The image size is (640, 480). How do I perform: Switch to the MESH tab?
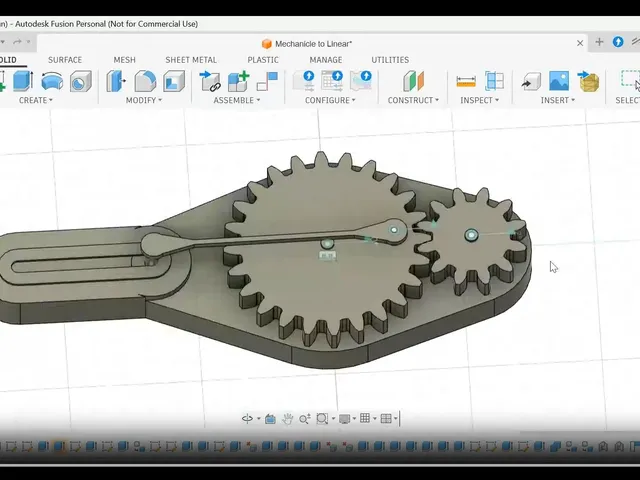(x=124, y=60)
